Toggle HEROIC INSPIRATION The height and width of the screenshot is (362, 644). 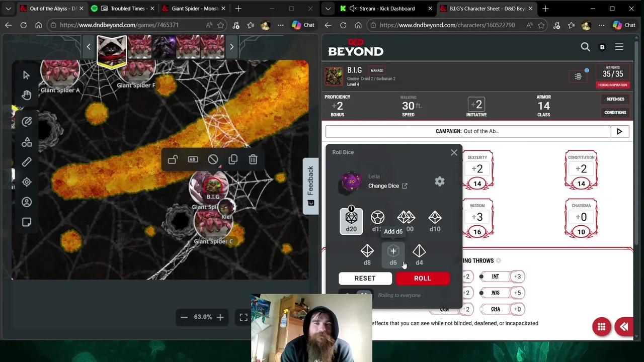[612, 85]
